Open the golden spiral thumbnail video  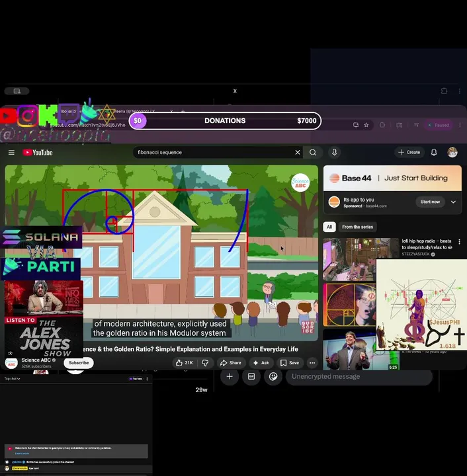tap(349, 305)
